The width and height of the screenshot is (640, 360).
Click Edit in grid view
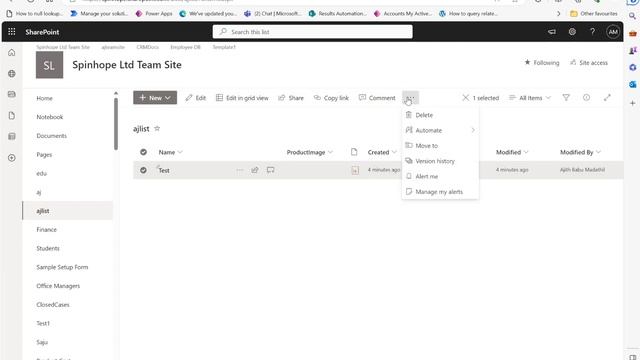242,98
